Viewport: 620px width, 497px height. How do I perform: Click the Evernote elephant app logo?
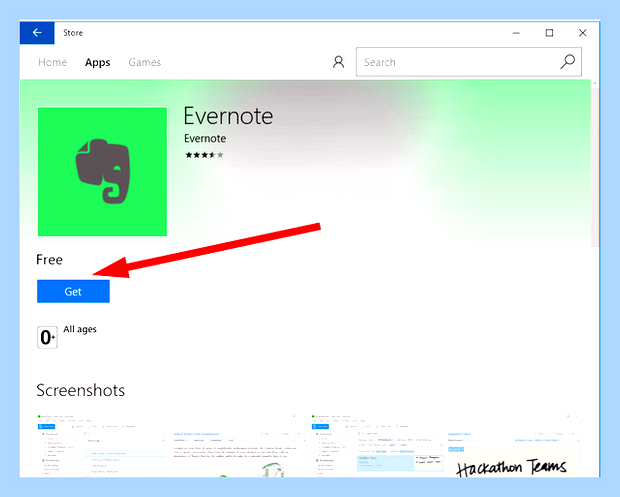[x=102, y=172]
